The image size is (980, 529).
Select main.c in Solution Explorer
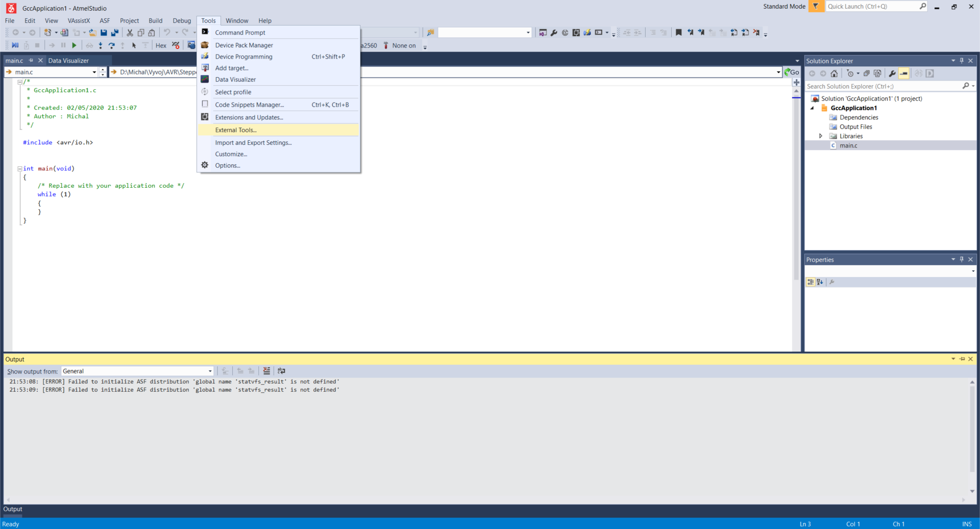tap(848, 146)
